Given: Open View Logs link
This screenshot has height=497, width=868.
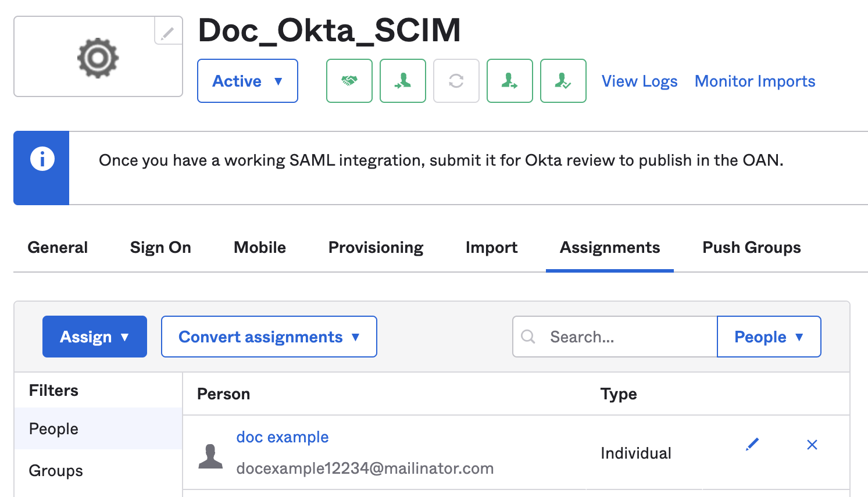Looking at the screenshot, I should [x=639, y=81].
